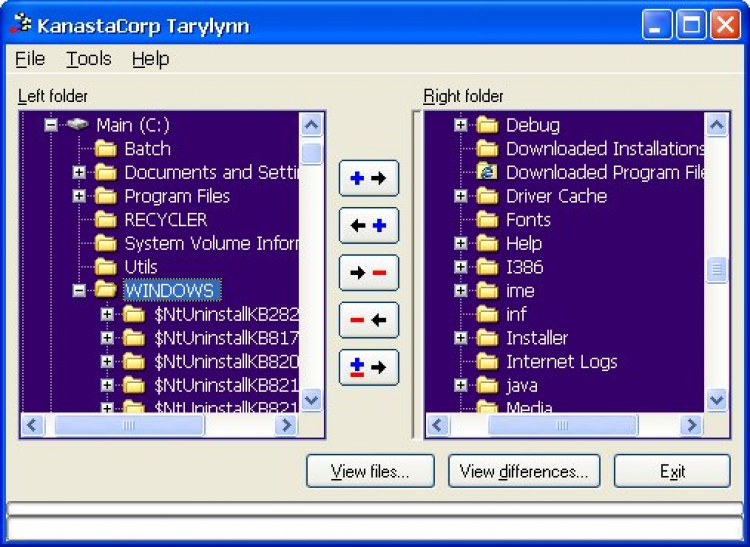Expand the Driver Cache folder
This screenshot has width=750, height=547.
(461, 196)
